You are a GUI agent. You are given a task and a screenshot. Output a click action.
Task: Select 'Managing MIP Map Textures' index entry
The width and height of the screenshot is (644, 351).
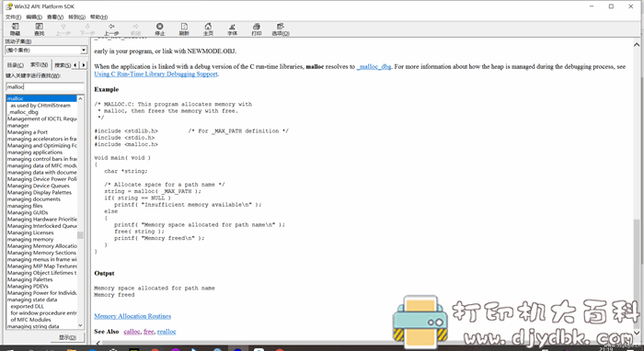tap(42, 266)
